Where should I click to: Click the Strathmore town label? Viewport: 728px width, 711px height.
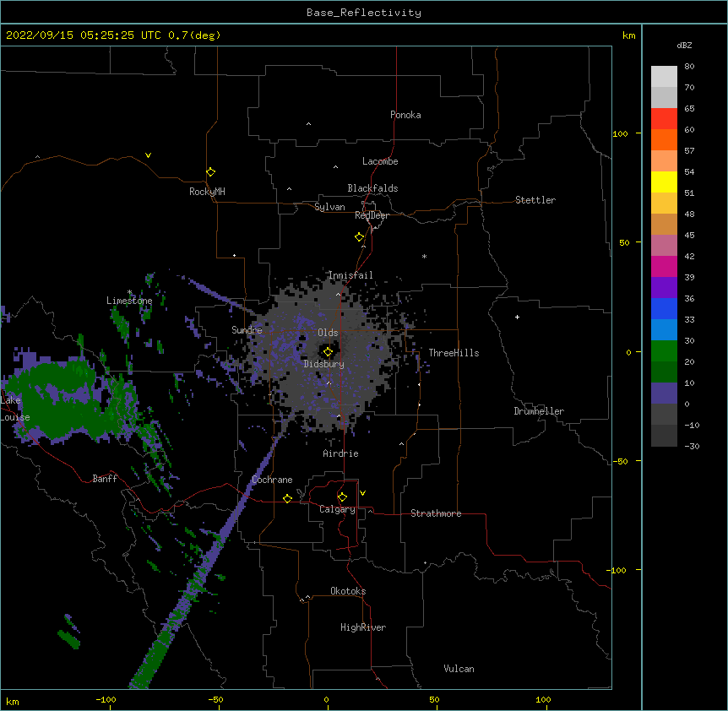point(436,513)
